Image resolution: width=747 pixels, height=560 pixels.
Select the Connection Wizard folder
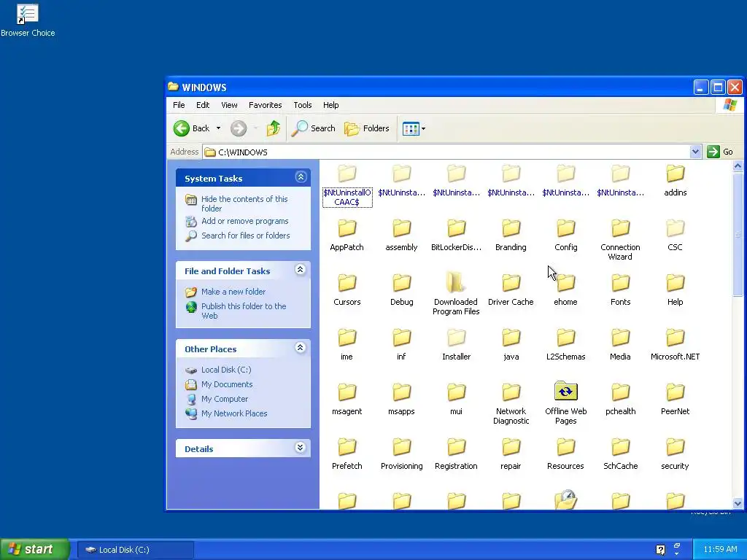620,239
